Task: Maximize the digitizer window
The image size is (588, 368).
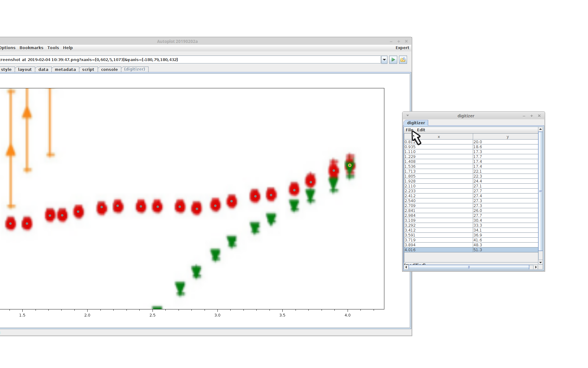Action: [x=532, y=116]
